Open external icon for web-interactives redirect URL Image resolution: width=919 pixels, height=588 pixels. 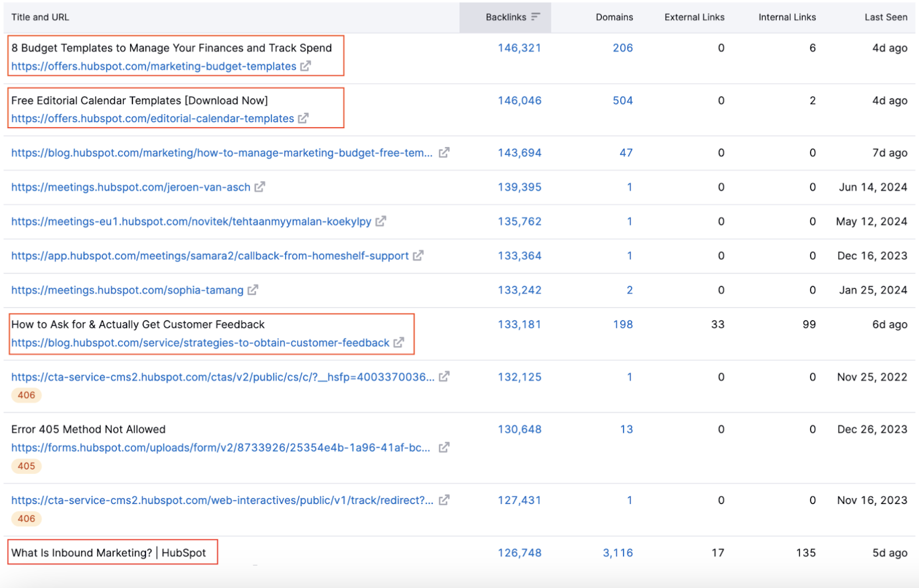coord(444,500)
